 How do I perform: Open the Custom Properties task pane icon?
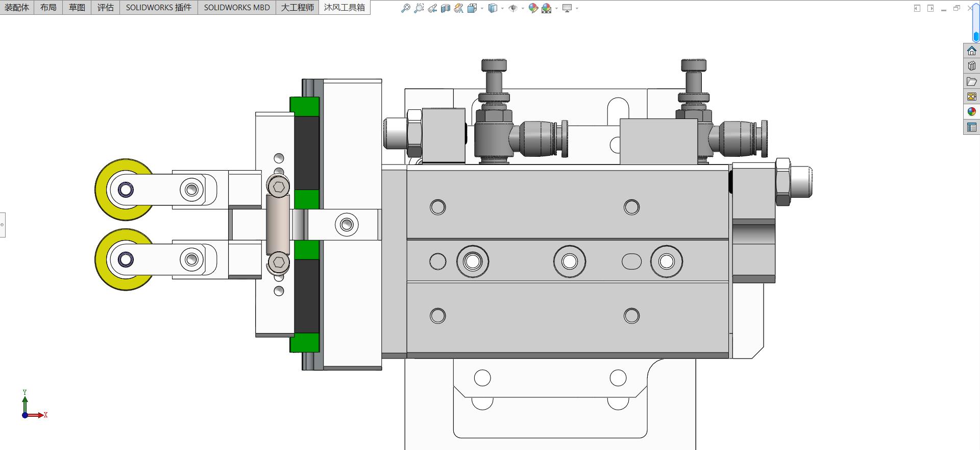[x=972, y=127]
